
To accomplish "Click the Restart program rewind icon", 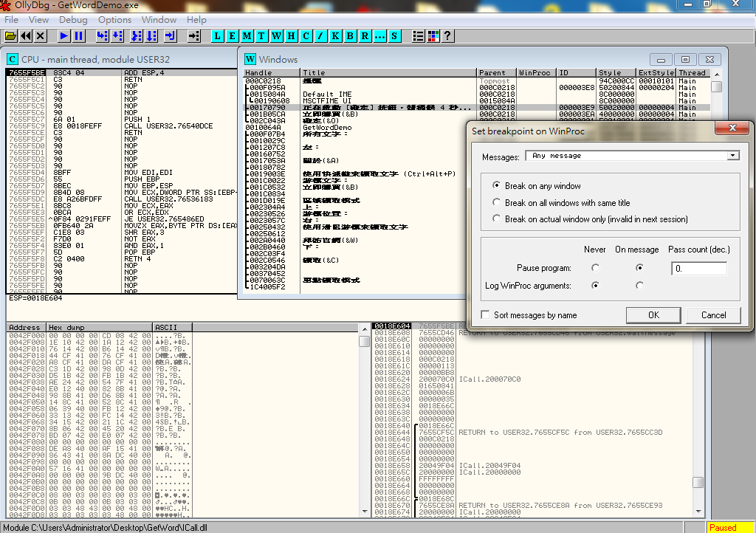I will (26, 35).
